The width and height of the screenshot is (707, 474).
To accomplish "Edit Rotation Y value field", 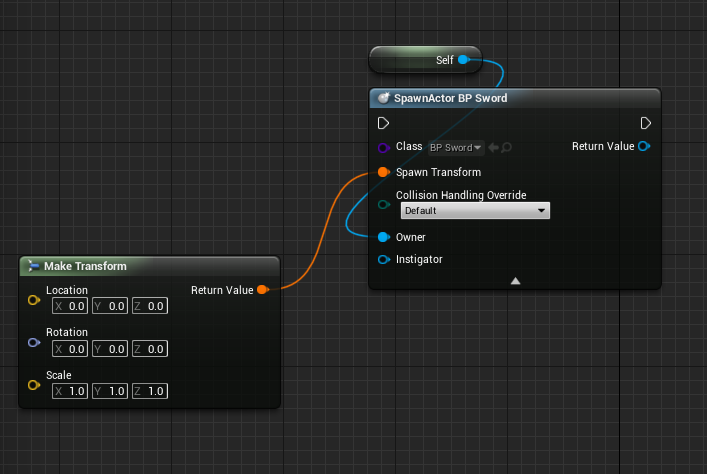I will click(x=110, y=349).
